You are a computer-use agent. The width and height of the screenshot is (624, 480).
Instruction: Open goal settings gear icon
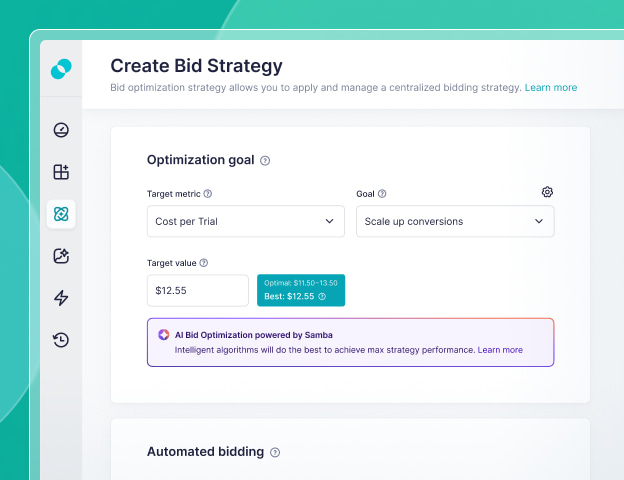547,192
